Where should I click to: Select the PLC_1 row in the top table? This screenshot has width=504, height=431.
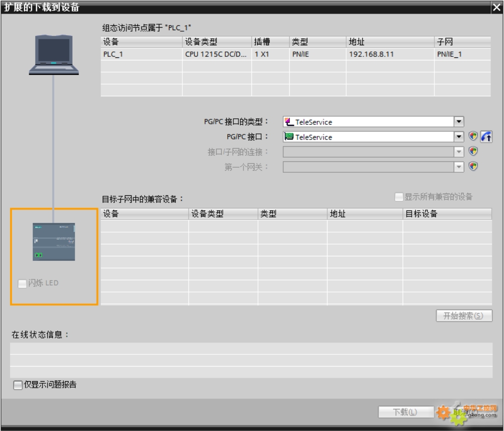(296, 54)
